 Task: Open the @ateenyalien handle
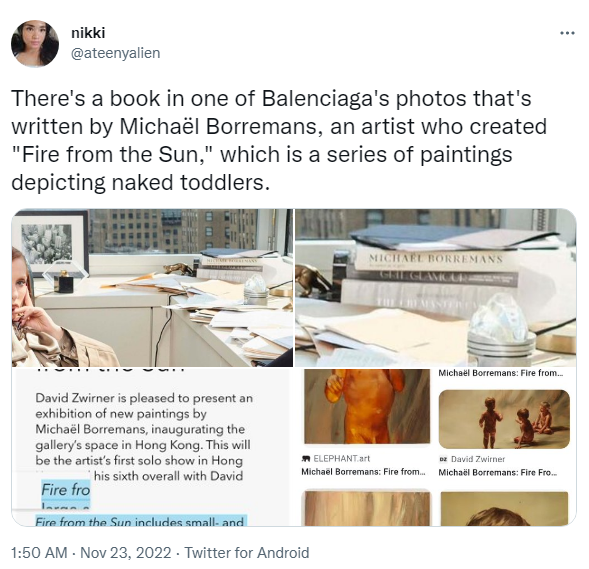click(116, 53)
